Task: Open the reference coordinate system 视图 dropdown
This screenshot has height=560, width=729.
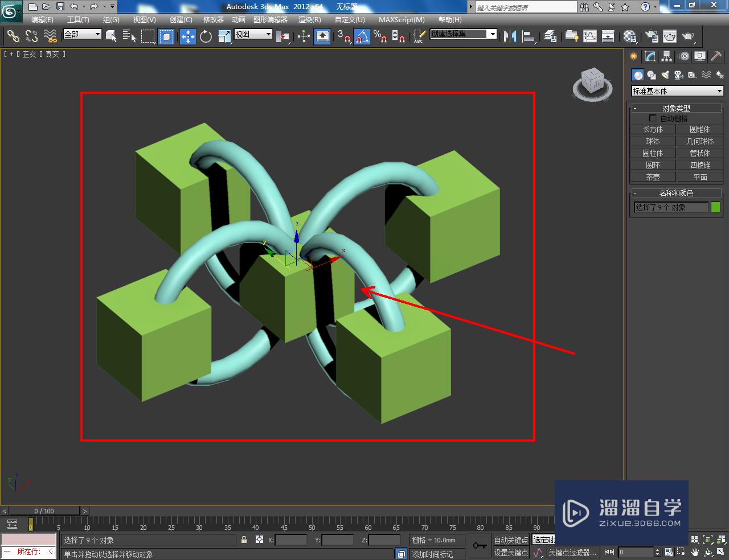Action: click(x=253, y=34)
